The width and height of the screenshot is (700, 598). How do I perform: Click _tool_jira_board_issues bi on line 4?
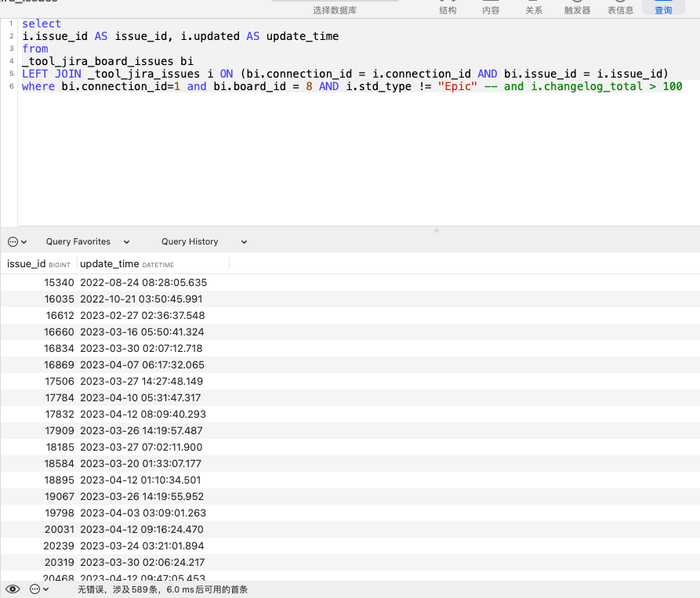pos(107,61)
